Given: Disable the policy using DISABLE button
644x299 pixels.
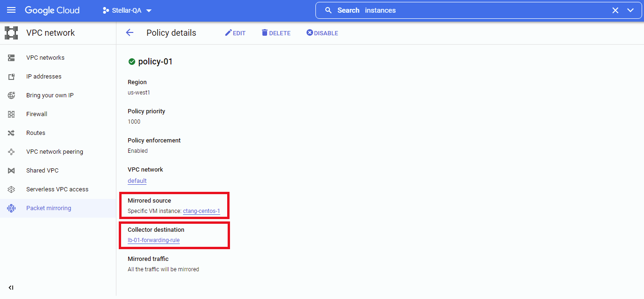Looking at the screenshot, I should point(322,33).
